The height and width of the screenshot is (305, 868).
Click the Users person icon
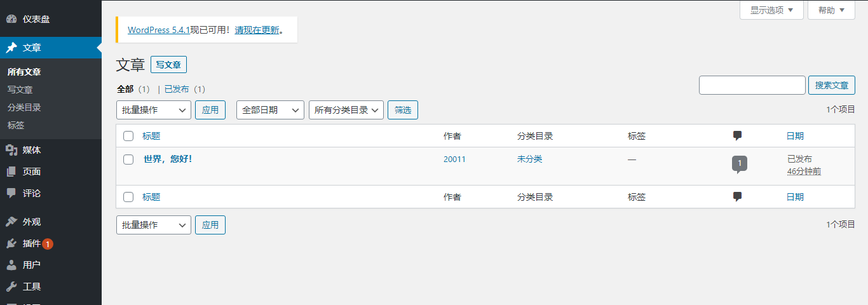(11, 265)
